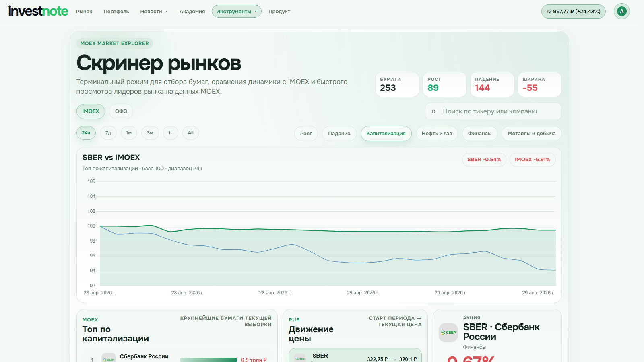Viewport: 644px width, 362px height.
Task: Filter by Металлы и добыча sector
Action: click(532, 134)
